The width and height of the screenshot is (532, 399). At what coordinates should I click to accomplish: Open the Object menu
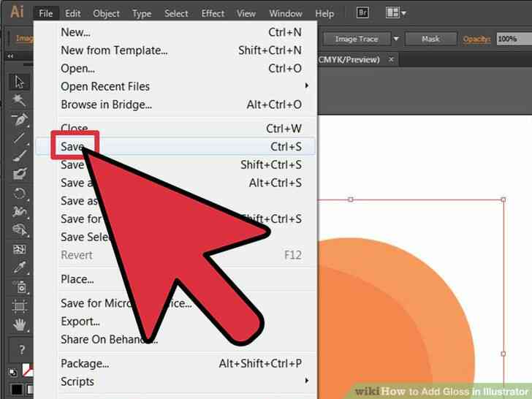click(x=106, y=14)
